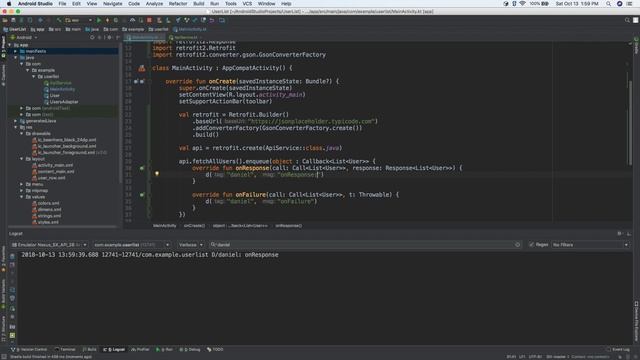The height and width of the screenshot is (360, 640).
Task: Open the Refactor menu
Action: click(x=178, y=4)
